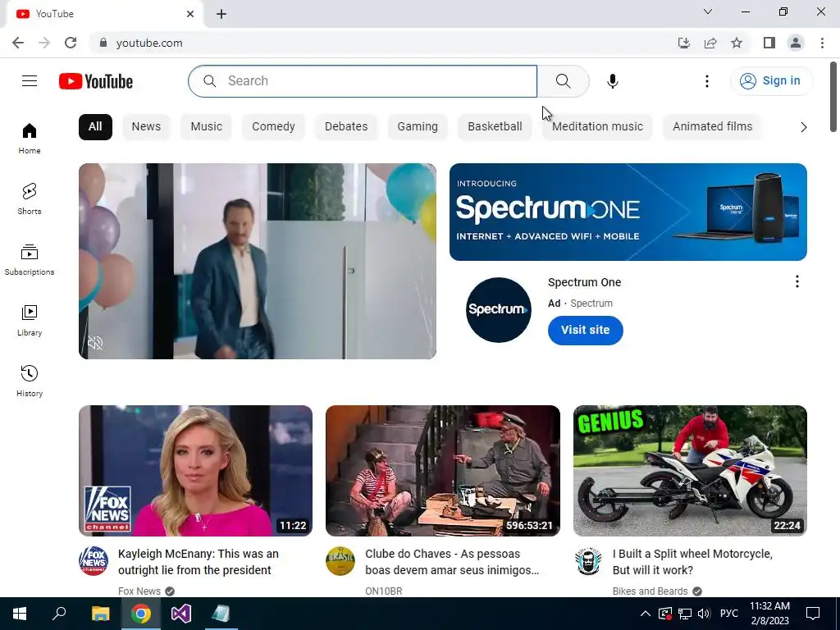
Task: Open Visual Studio from taskbar
Action: click(x=181, y=614)
